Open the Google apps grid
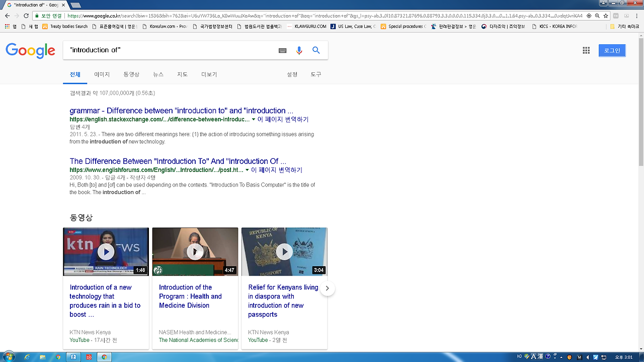 pyautogui.click(x=586, y=50)
